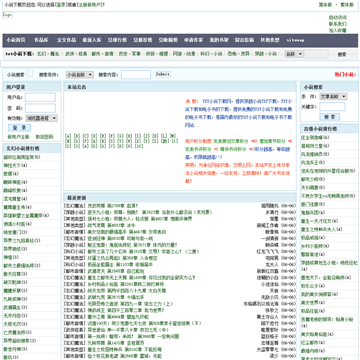Click the 联系我们 link

click(x=338, y=24)
